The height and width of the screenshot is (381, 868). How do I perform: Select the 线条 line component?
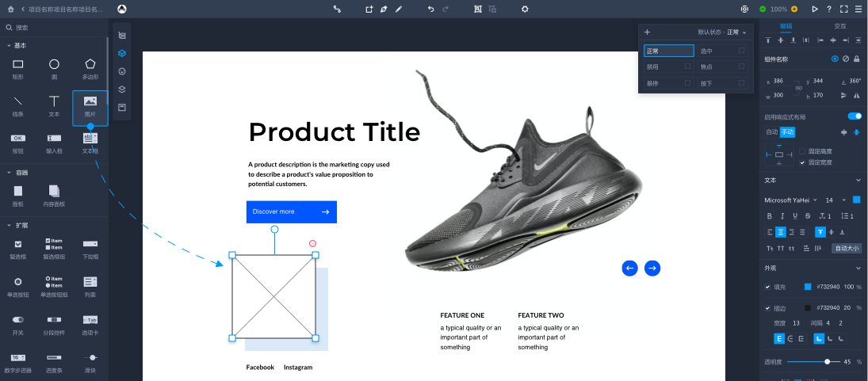tap(17, 105)
